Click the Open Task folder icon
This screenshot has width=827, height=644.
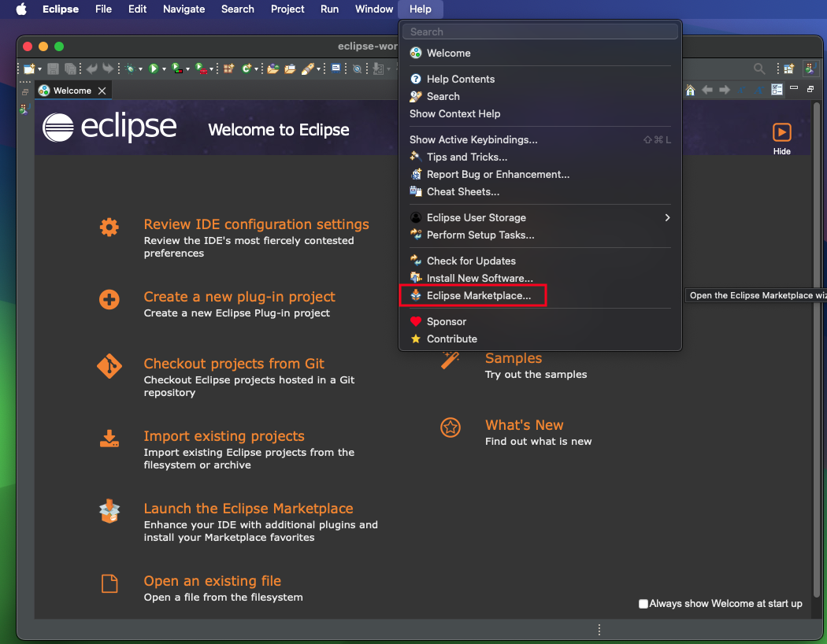click(290, 68)
